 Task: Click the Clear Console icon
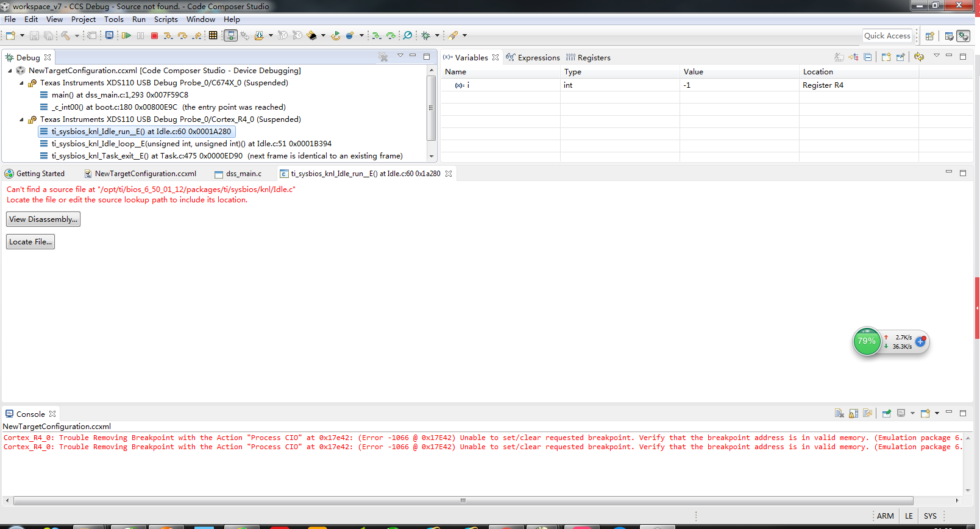pyautogui.click(x=839, y=413)
